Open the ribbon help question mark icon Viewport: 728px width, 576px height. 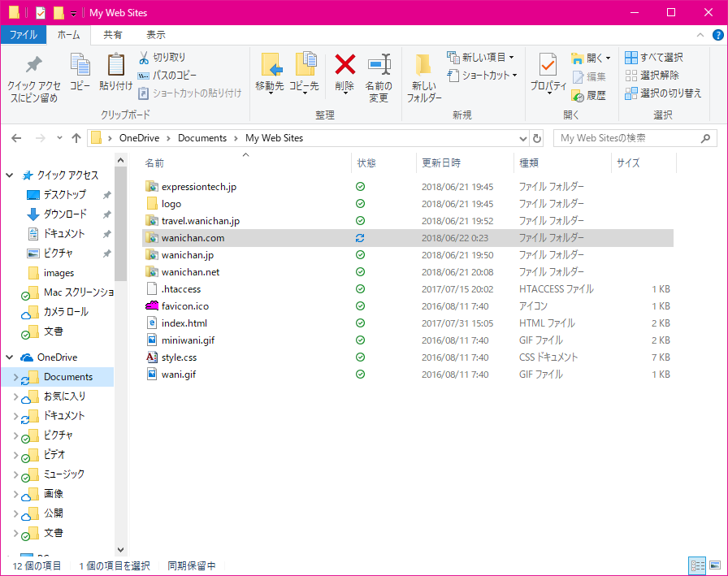coord(717,35)
